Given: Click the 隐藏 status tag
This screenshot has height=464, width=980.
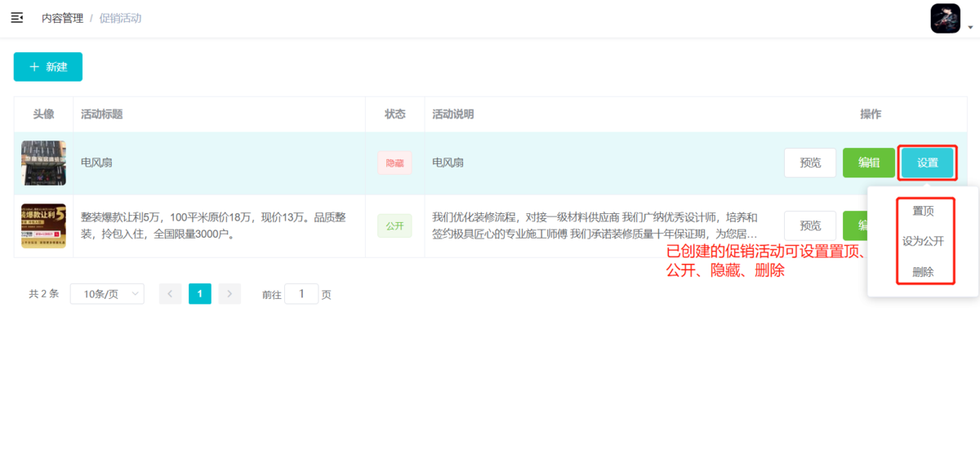Looking at the screenshot, I should pos(394,163).
